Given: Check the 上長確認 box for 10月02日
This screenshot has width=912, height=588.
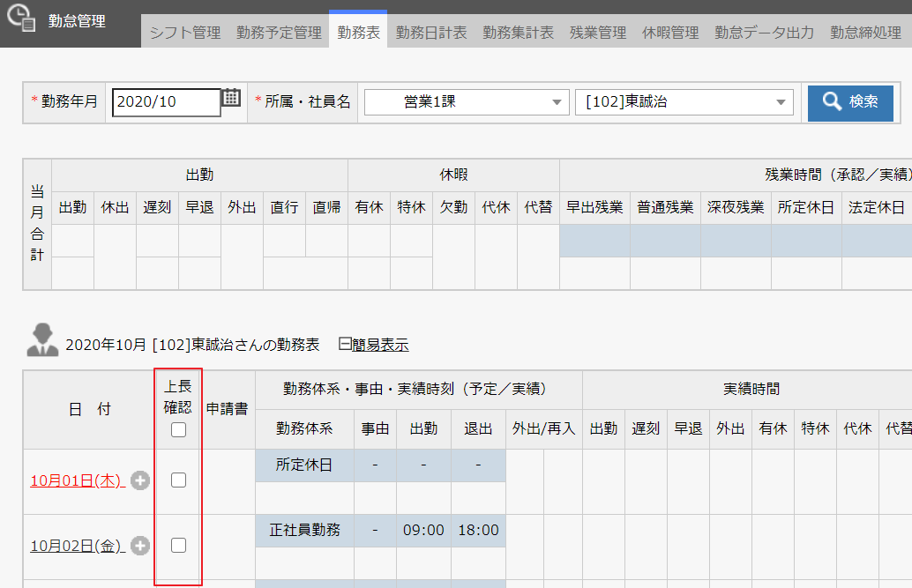Looking at the screenshot, I should 178,546.
